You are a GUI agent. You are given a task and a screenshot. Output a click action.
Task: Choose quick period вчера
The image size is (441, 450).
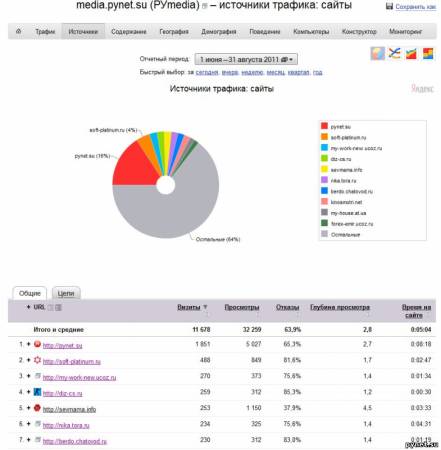click(230, 72)
